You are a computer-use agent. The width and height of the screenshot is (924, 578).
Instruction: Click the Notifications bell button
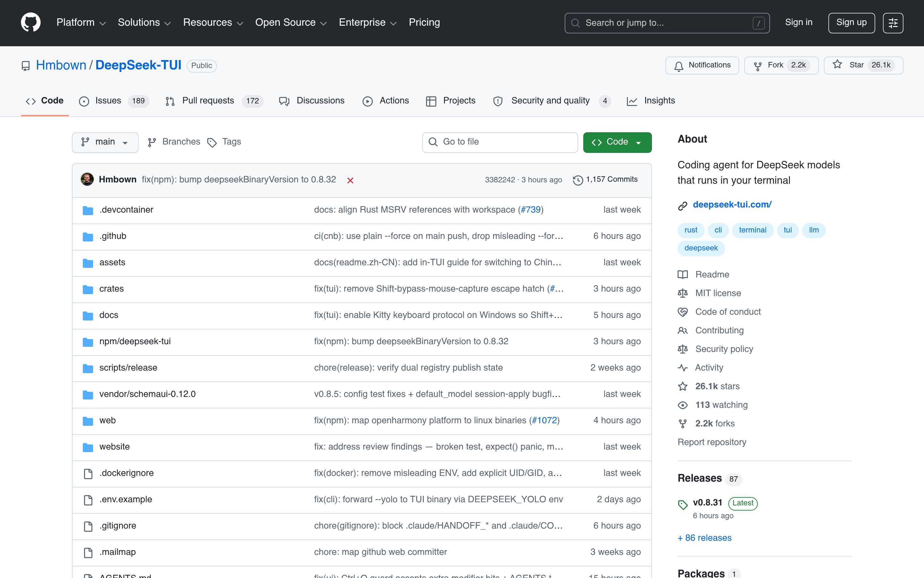(x=702, y=66)
